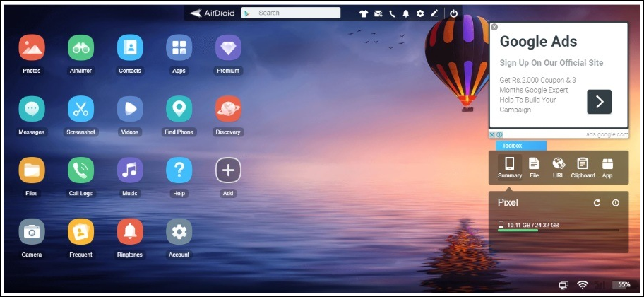Click the Pixel device name
Viewport: 644px width, 297px height.
tap(508, 202)
